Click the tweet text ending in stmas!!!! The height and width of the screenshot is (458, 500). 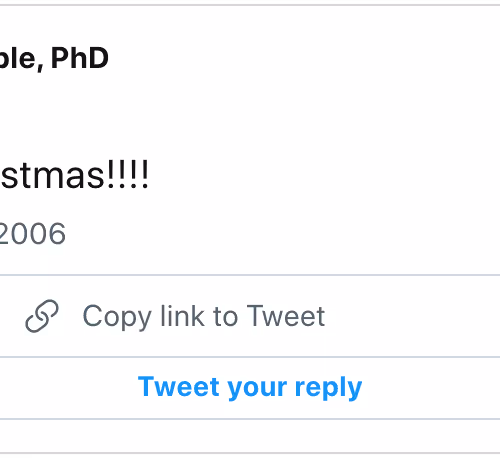(x=74, y=175)
